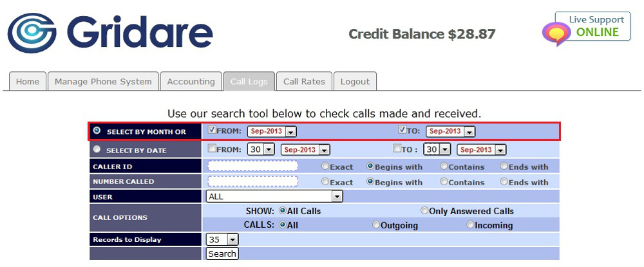The image size is (644, 267).
Task: Click the Gridare logo
Action: (x=110, y=33)
